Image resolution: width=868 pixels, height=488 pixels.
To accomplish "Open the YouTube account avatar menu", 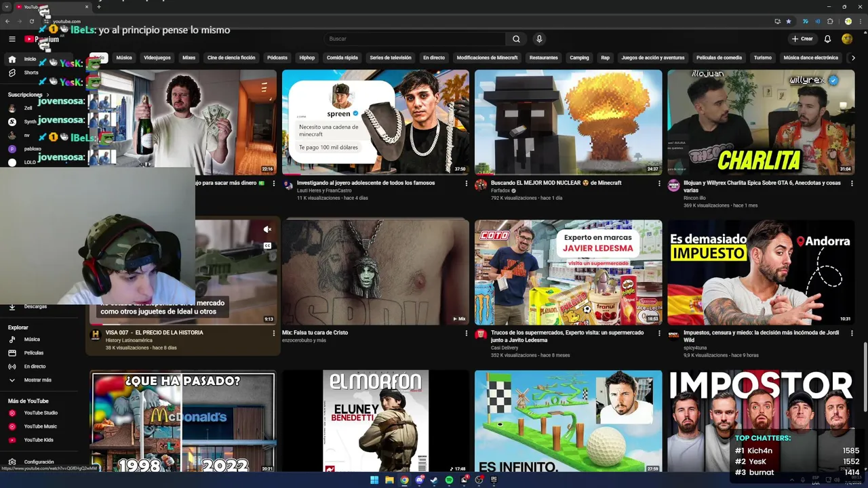I will click(847, 39).
